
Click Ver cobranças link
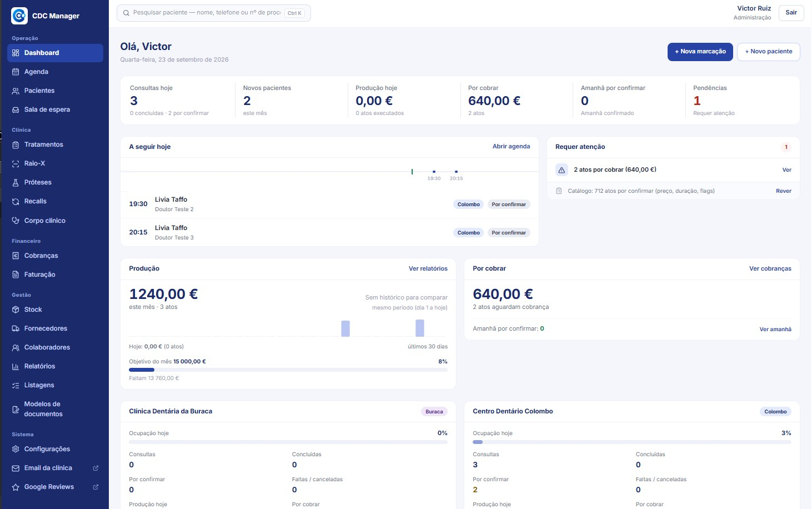(x=770, y=268)
